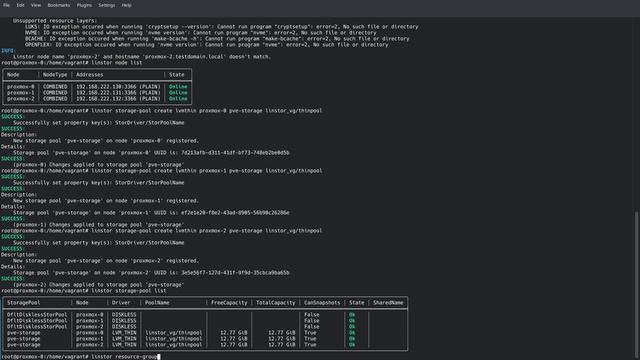Click address 192.168.222.132:3366 (PLAIN)
640x360 pixels.
click(x=118, y=98)
